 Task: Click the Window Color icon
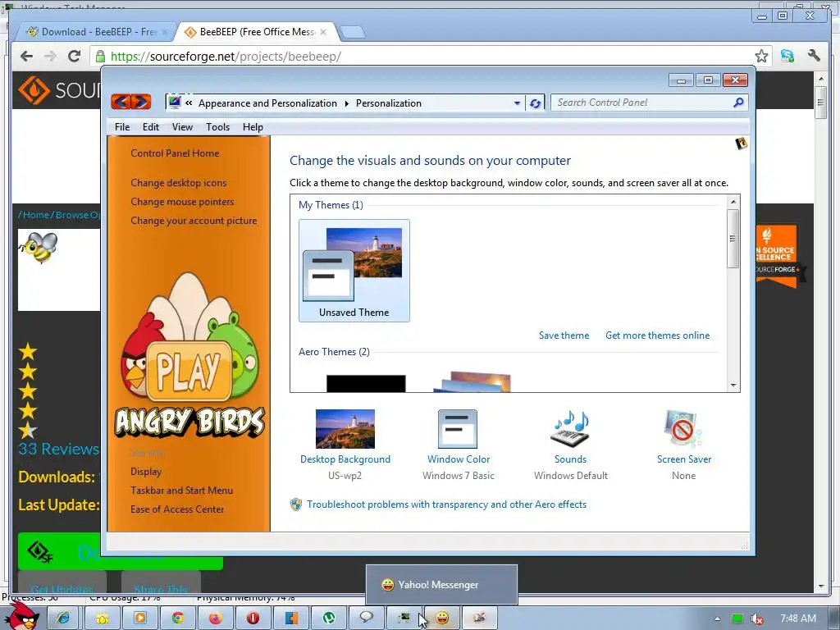pyautogui.click(x=458, y=428)
